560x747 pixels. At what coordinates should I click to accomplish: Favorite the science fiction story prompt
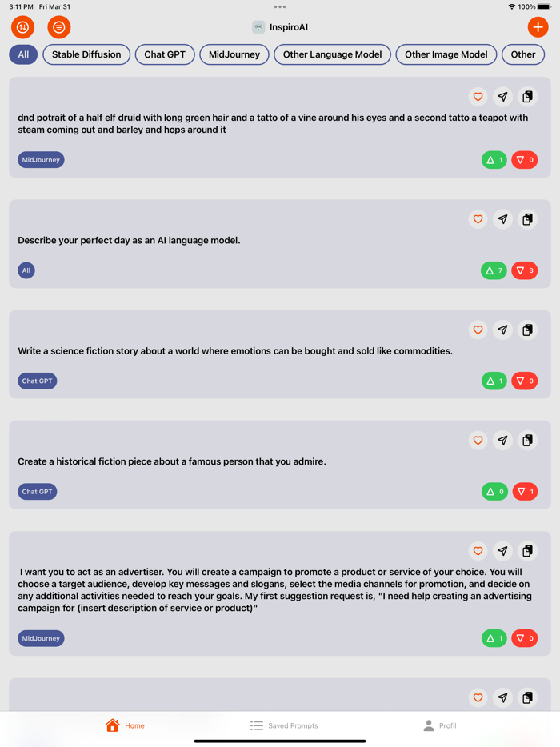click(478, 330)
